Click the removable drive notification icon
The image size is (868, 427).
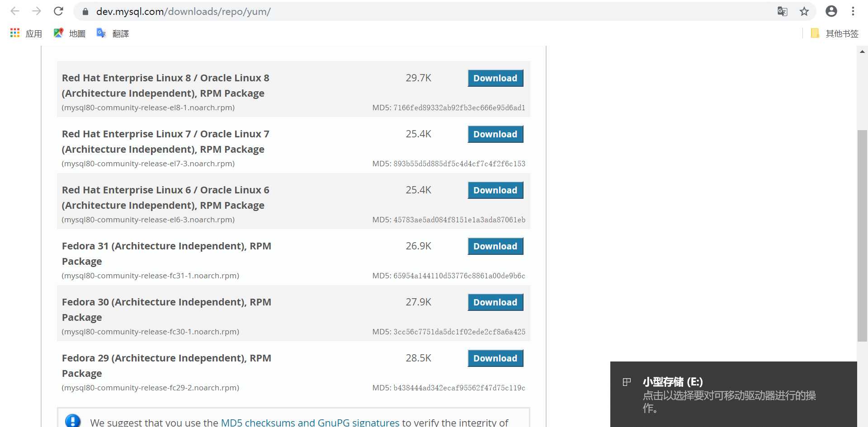[x=627, y=382]
